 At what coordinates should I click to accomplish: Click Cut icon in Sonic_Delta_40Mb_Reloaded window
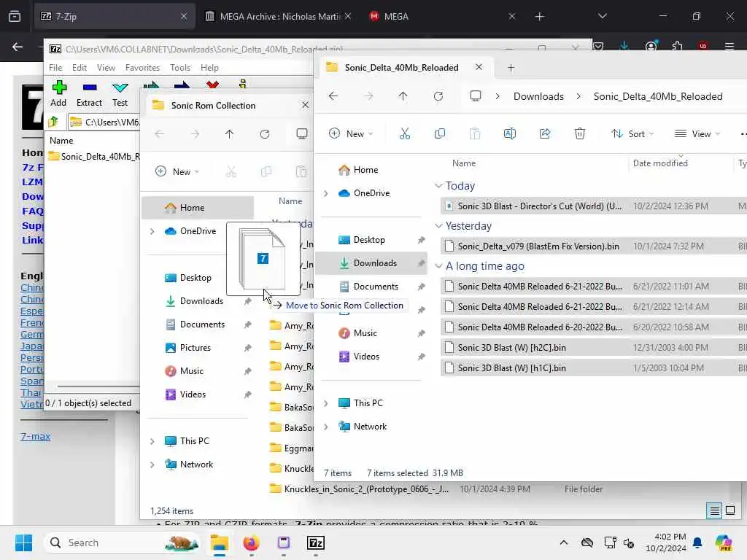click(404, 134)
